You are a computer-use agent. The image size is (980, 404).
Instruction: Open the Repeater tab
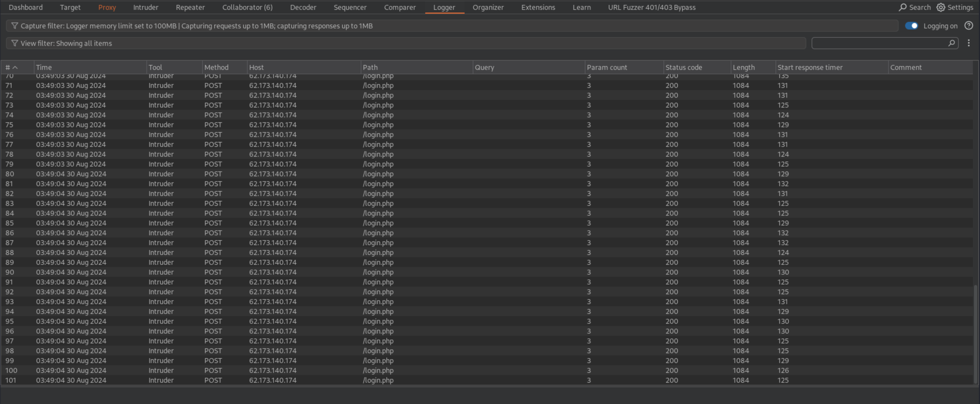pos(190,7)
